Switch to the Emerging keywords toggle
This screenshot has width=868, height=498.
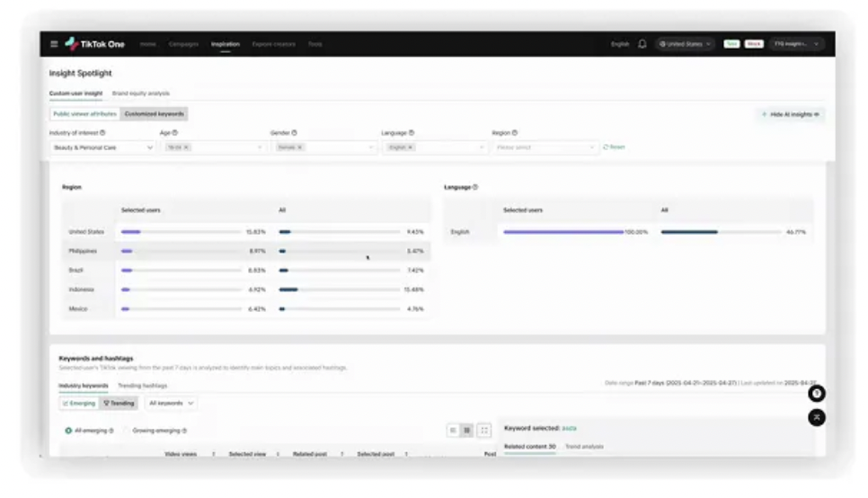79,404
